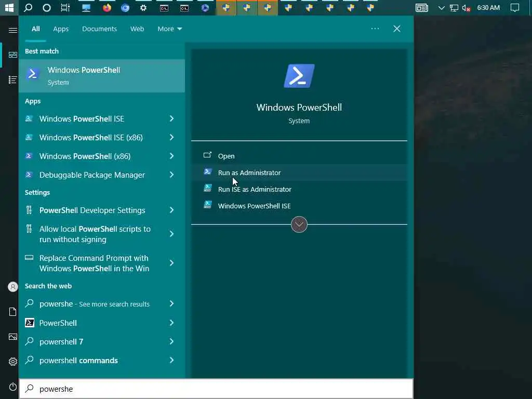Click the Power icon in sidebar
This screenshot has height=399, width=532.
[x=12, y=387]
